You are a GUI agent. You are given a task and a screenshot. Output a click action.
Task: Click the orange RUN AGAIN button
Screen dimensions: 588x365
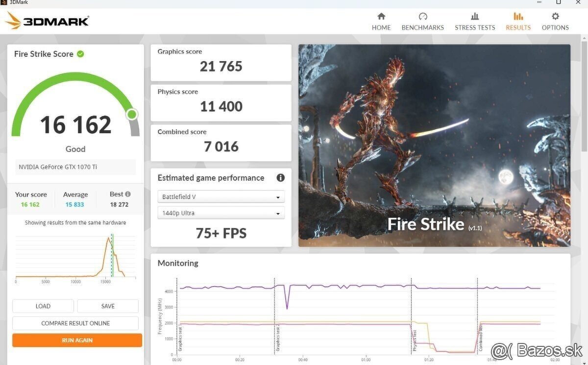click(x=77, y=340)
